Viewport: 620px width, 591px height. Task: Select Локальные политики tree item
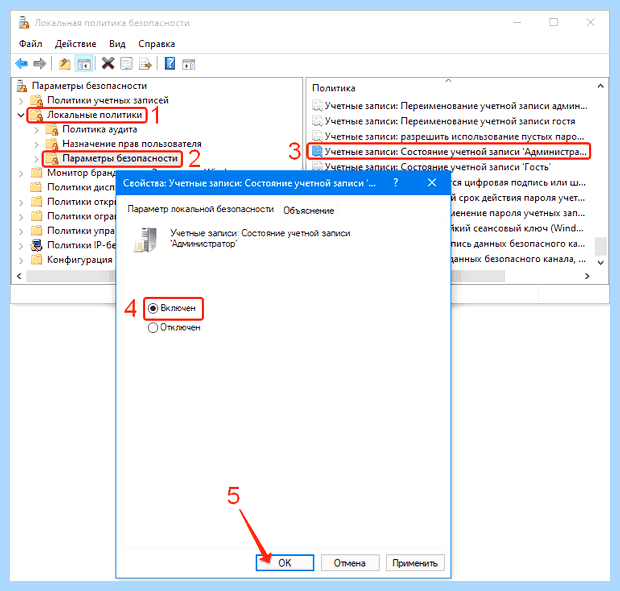click(94, 115)
